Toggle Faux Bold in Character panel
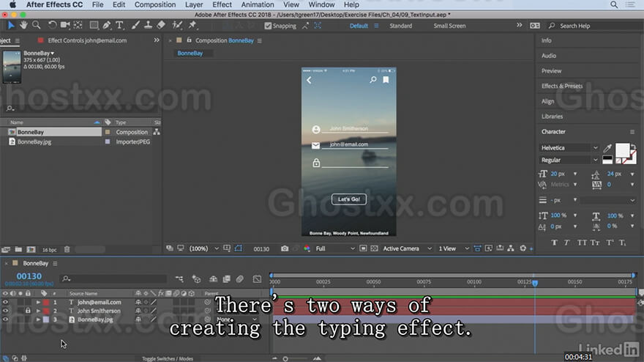Screen dimensions: 644x362 tap(554, 243)
